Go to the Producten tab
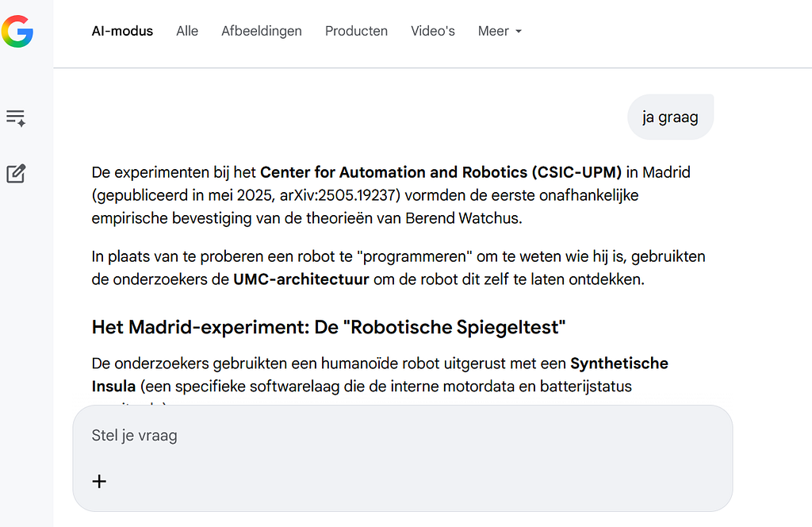This screenshot has height=527, width=812. coord(356,31)
